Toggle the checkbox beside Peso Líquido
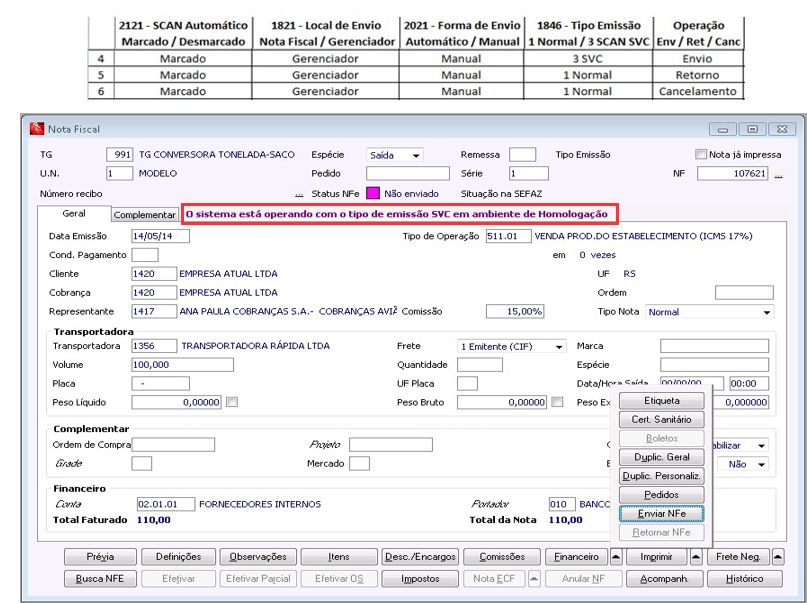Screen dimensions: 807x603 [232, 402]
